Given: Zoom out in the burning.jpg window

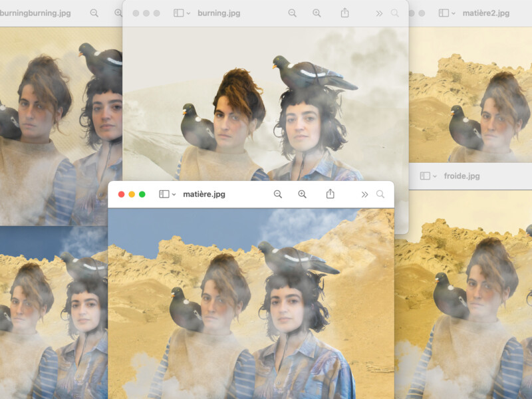Looking at the screenshot, I should (292, 13).
